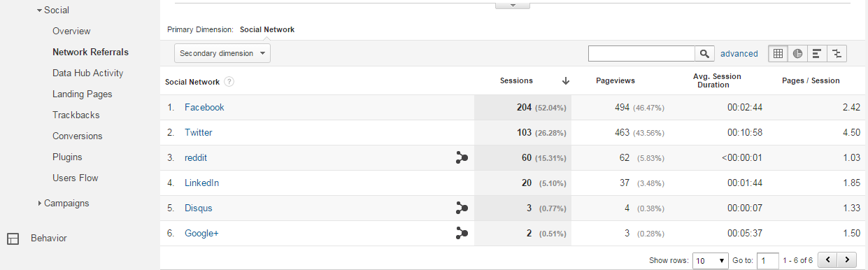Switch to the data table view icon

[x=778, y=54]
